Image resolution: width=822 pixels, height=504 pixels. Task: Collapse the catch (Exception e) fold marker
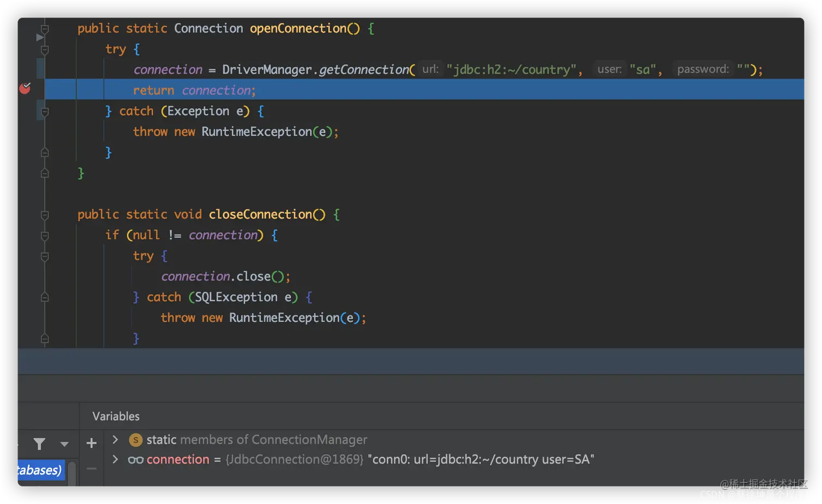pyautogui.click(x=45, y=111)
